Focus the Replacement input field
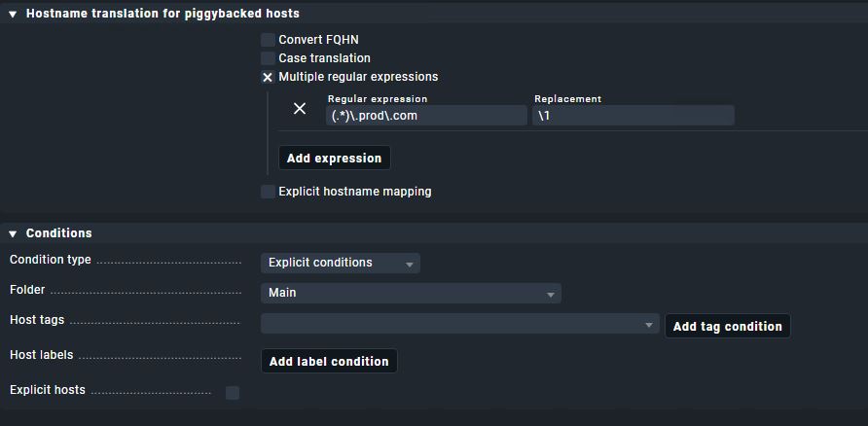The width and height of the screenshot is (868, 426). tap(633, 116)
